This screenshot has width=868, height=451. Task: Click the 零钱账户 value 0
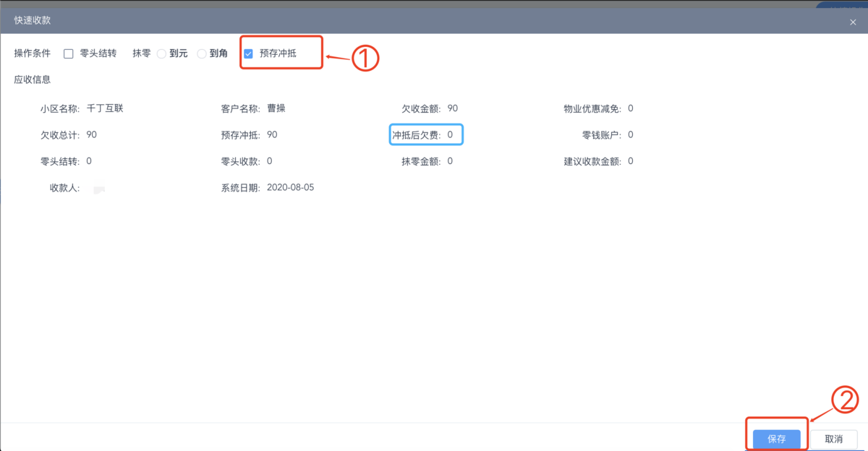click(x=631, y=134)
